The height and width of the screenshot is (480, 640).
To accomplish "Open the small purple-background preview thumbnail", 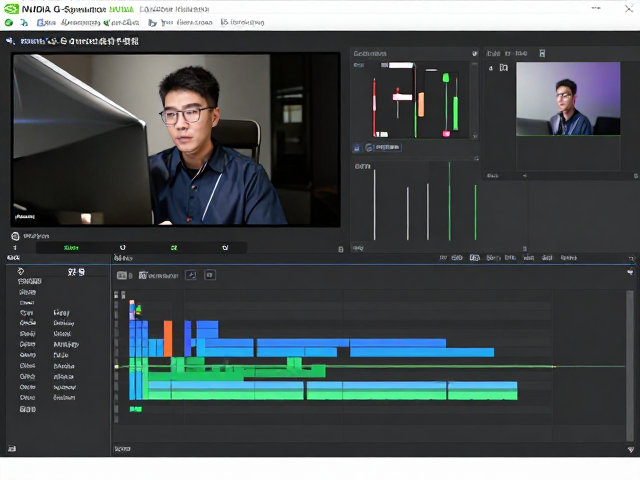I will click(x=568, y=99).
